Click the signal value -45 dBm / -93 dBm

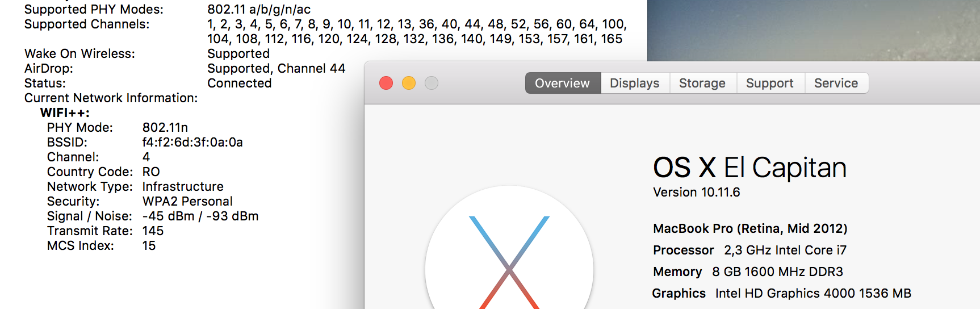(x=200, y=216)
